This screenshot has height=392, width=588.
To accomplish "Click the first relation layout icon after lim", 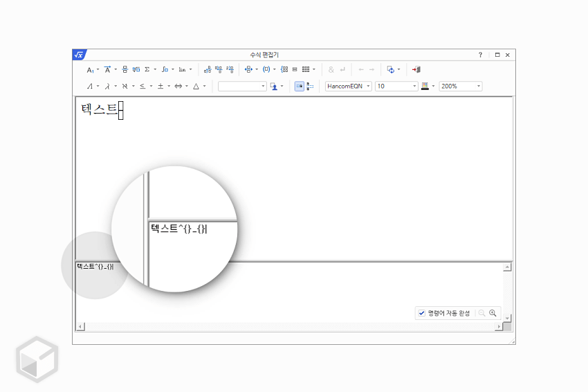I will [x=208, y=69].
